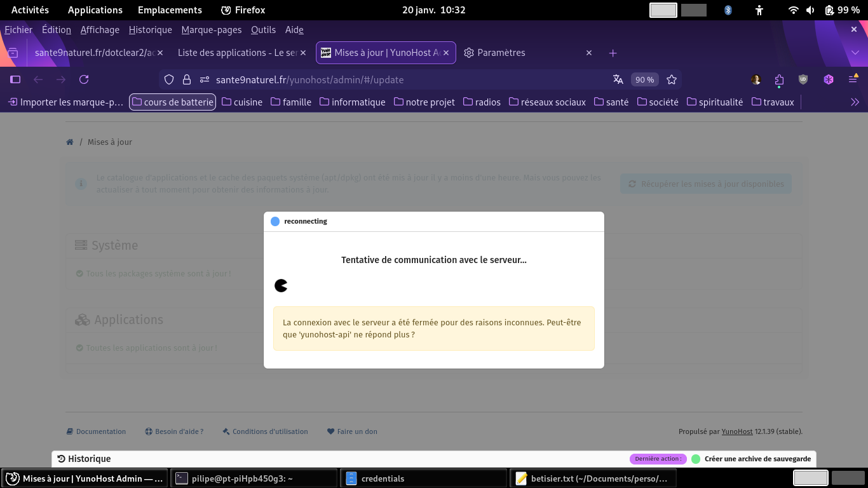
Task: Click the Firefox reload page icon
Action: click(x=84, y=79)
